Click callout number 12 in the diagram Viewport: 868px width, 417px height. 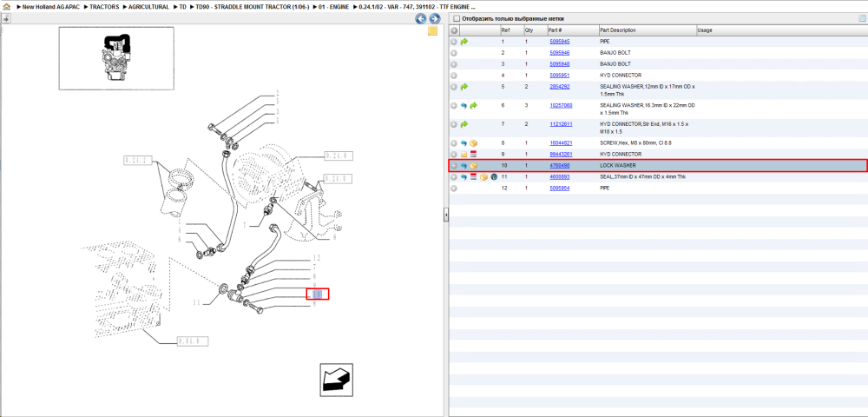(x=316, y=258)
